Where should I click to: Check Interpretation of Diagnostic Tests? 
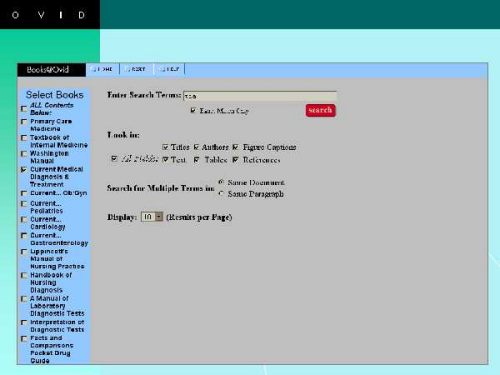pyautogui.click(x=24, y=323)
